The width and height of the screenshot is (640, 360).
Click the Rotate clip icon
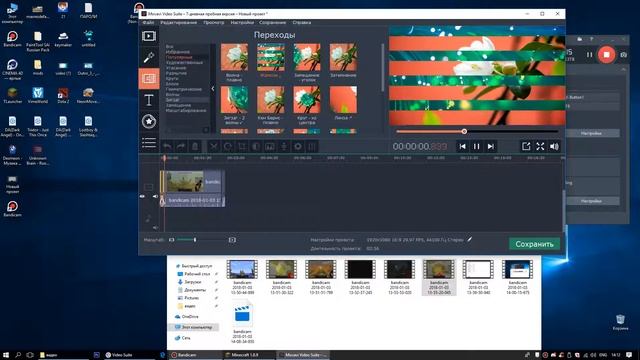pyautogui.click(x=228, y=147)
